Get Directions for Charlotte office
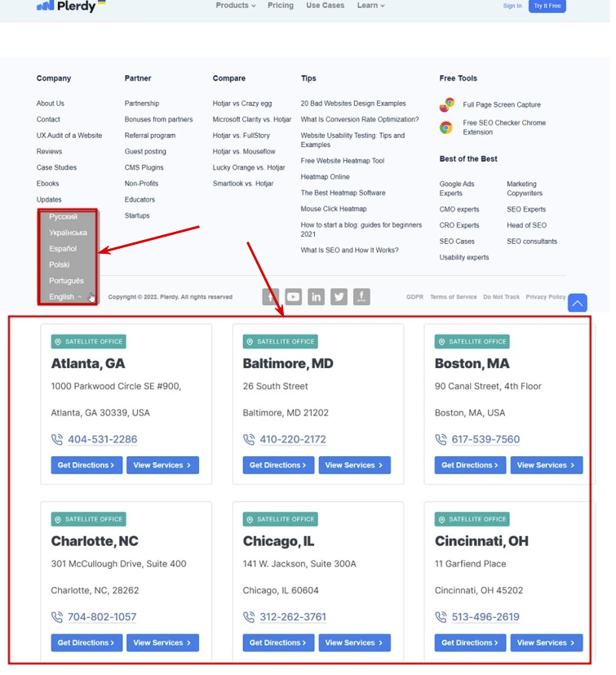Image resolution: width=616 pixels, height=675 pixels. point(86,643)
